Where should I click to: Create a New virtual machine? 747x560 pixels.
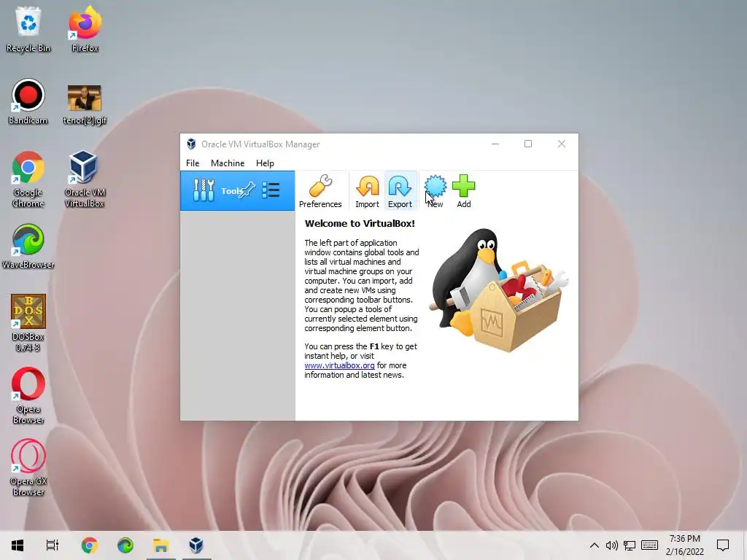pos(435,191)
